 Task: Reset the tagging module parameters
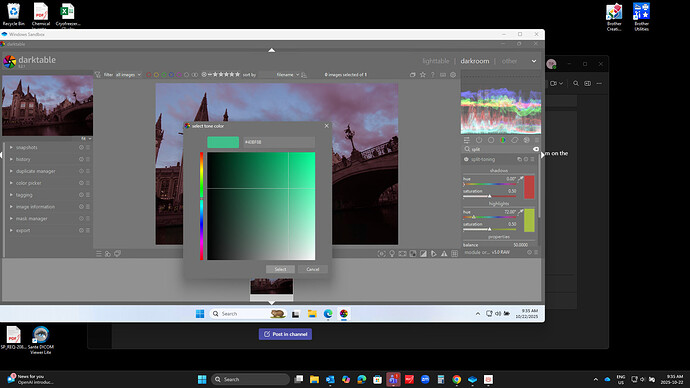point(81,195)
